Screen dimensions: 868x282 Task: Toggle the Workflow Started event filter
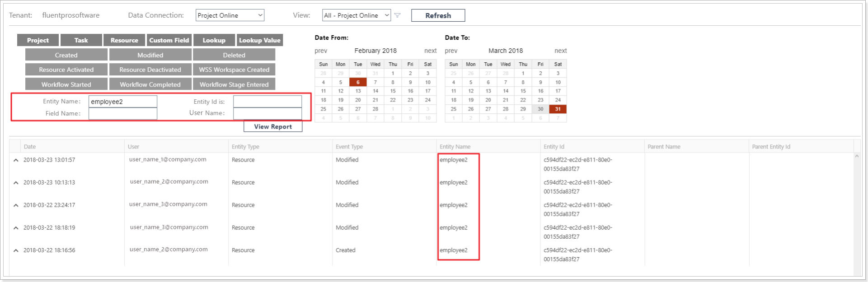click(66, 84)
